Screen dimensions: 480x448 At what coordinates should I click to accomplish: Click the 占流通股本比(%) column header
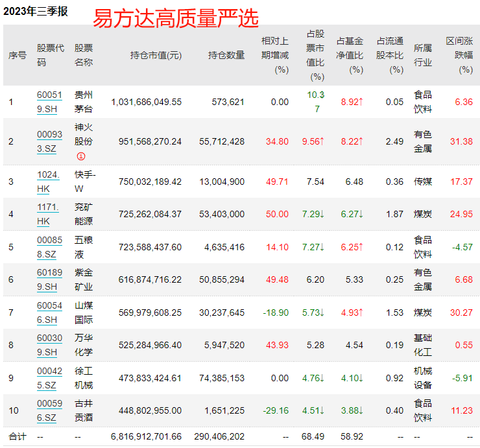[x=390, y=55]
